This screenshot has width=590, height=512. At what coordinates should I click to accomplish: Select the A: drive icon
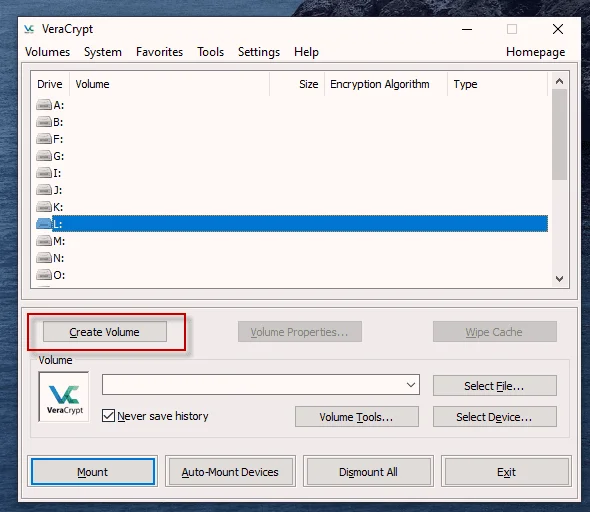pos(44,105)
